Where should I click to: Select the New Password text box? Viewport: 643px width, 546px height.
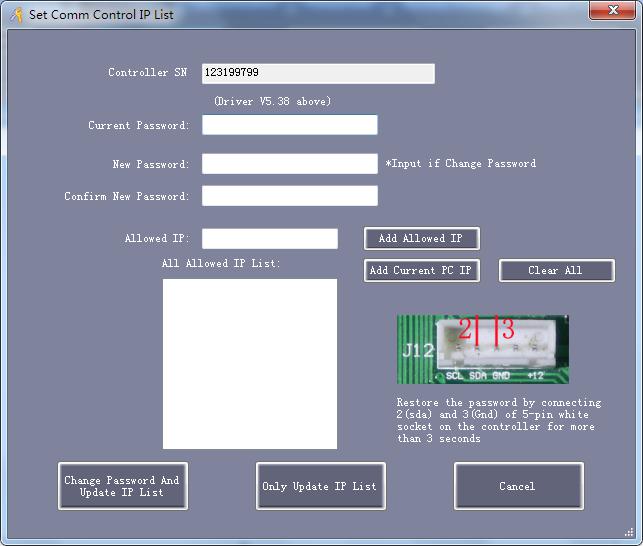(x=290, y=164)
